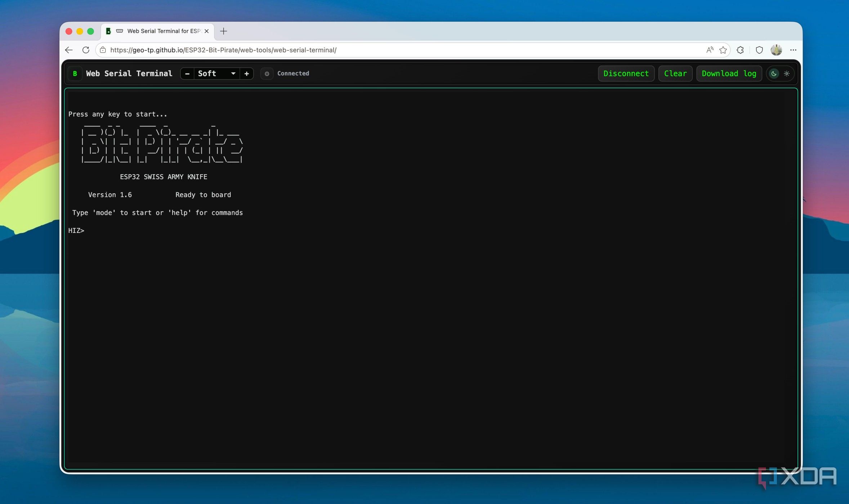Viewport: 849px width, 504px height.
Task: Click the HIZ> prompt line
Action: (x=76, y=230)
